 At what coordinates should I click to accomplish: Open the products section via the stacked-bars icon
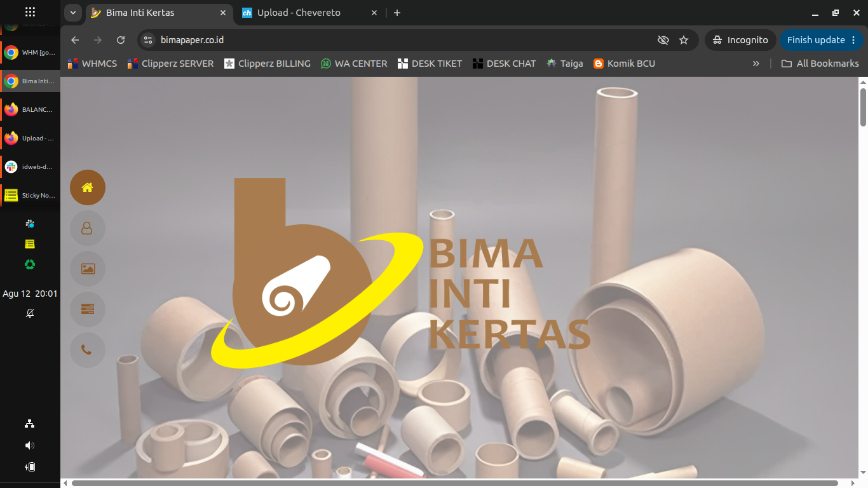click(x=88, y=309)
